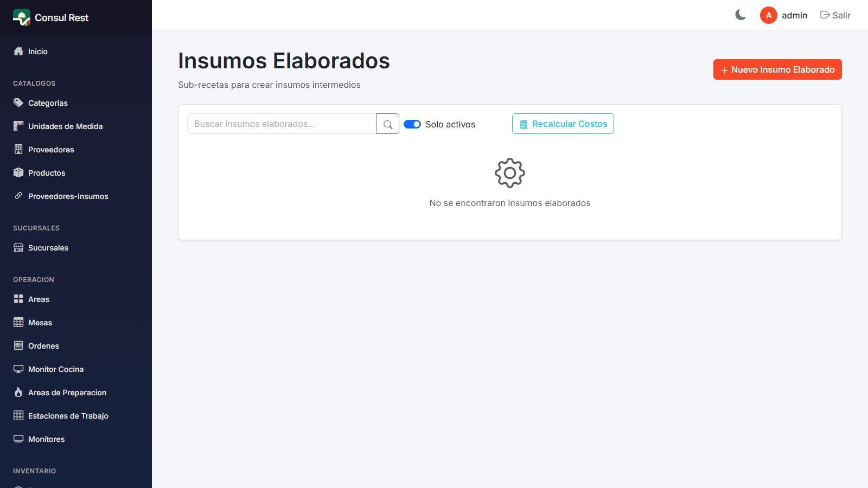The width and height of the screenshot is (868, 488).
Task: Open Proveedores-Insumos section
Action: [76, 196]
